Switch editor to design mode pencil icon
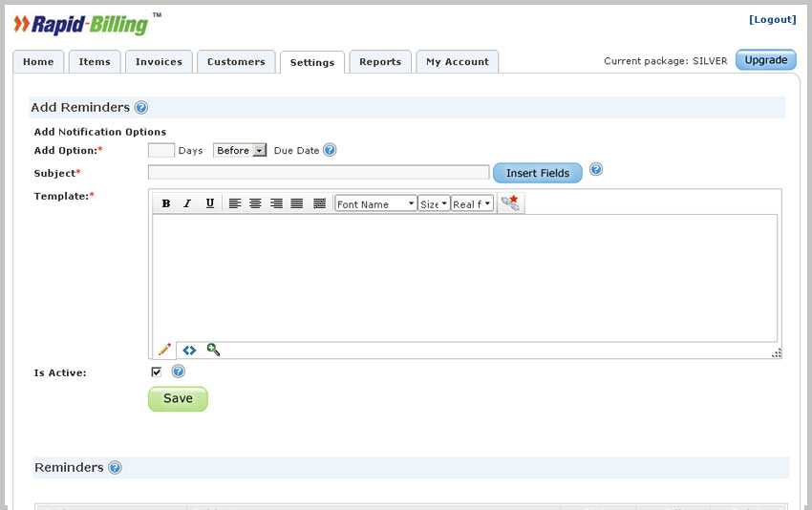Screen dimensions: 812x510 click(x=164, y=350)
